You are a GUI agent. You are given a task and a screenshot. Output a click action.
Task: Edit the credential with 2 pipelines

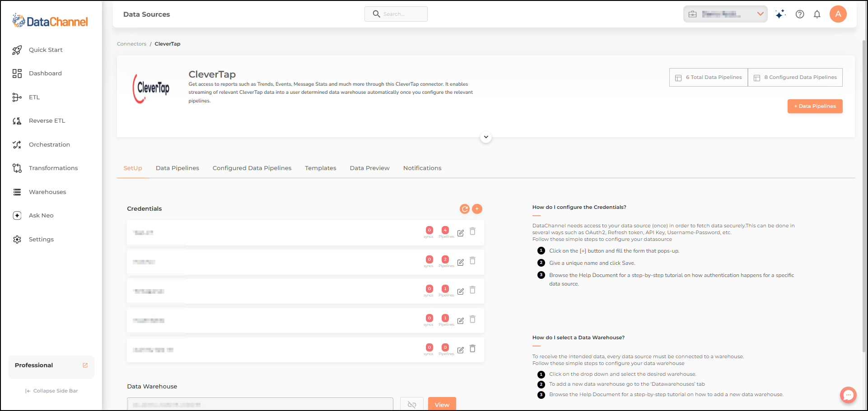[x=461, y=263]
